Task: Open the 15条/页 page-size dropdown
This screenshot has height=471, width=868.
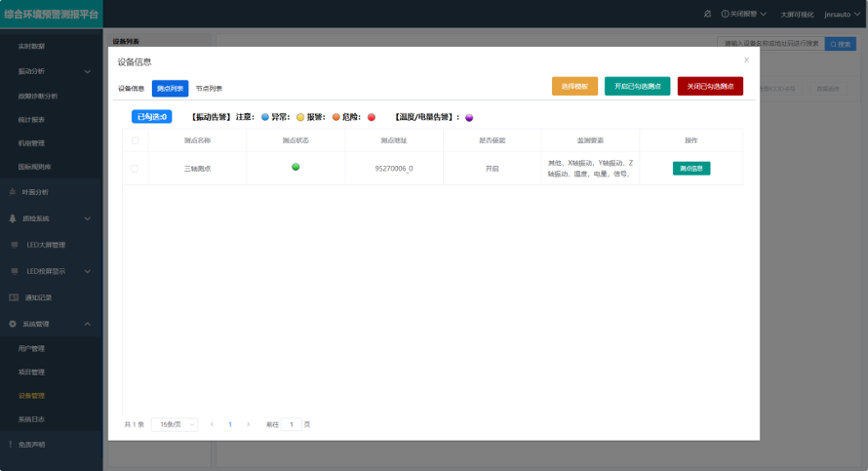Action: coord(175,424)
